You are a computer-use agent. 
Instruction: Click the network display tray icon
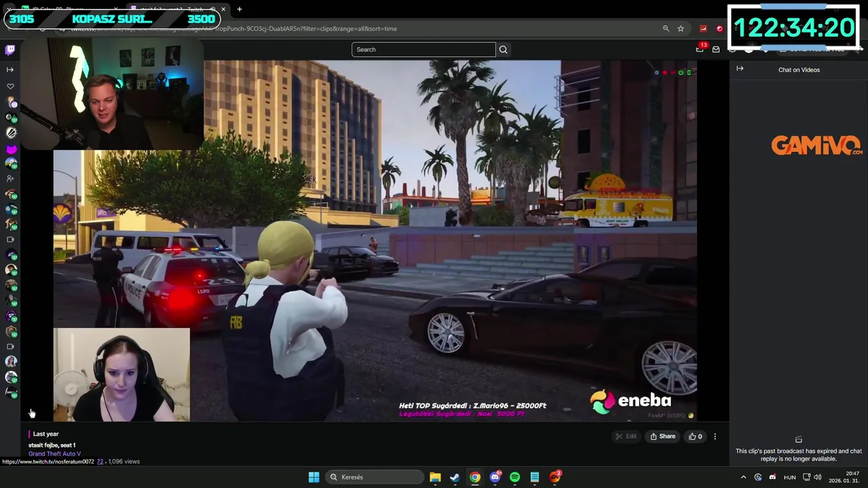click(806, 477)
